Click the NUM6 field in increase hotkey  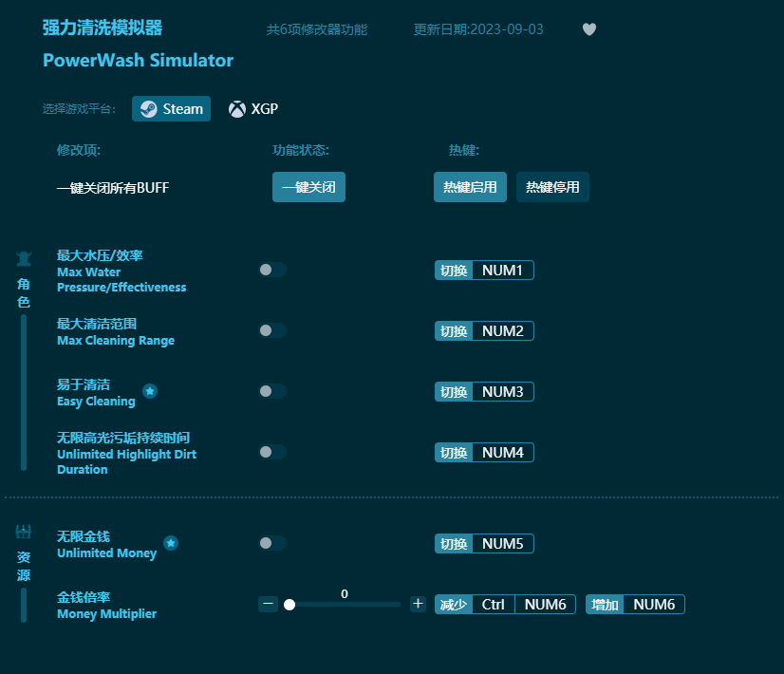click(654, 605)
